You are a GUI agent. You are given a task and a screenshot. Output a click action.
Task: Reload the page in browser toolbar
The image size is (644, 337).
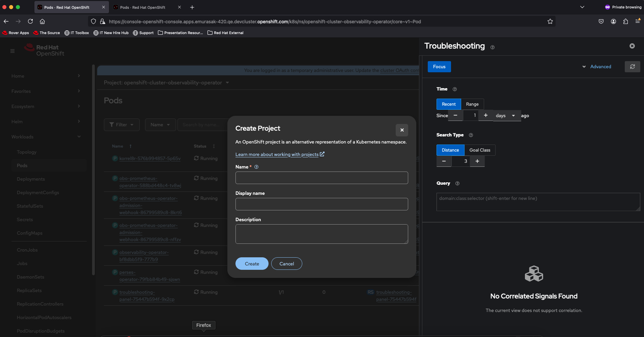[x=30, y=21]
